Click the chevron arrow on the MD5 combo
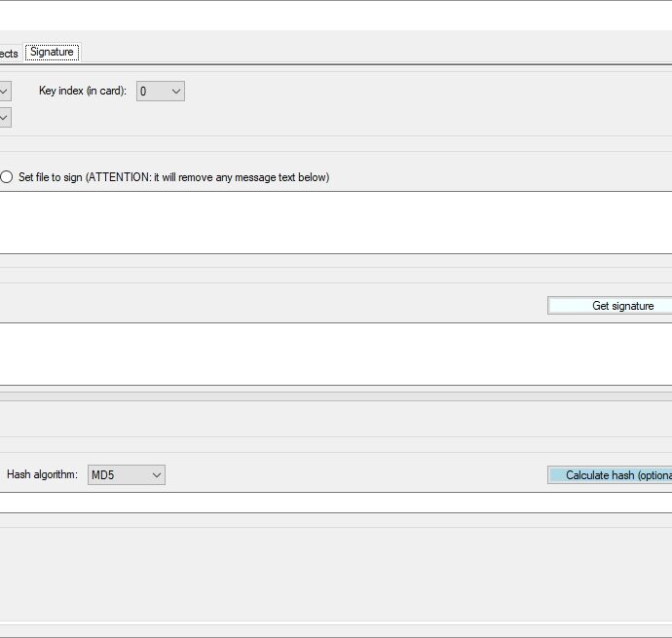Screen dimensions: 672x638 [x=157, y=475]
